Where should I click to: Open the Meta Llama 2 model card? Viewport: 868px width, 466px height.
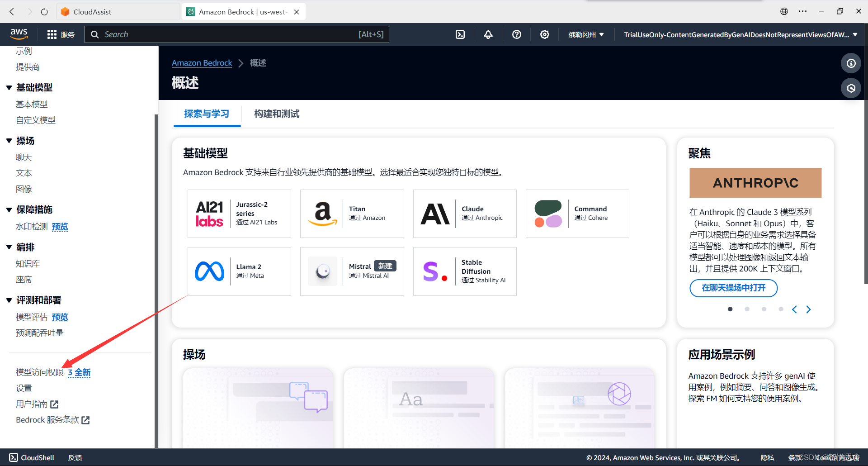pyautogui.click(x=239, y=271)
